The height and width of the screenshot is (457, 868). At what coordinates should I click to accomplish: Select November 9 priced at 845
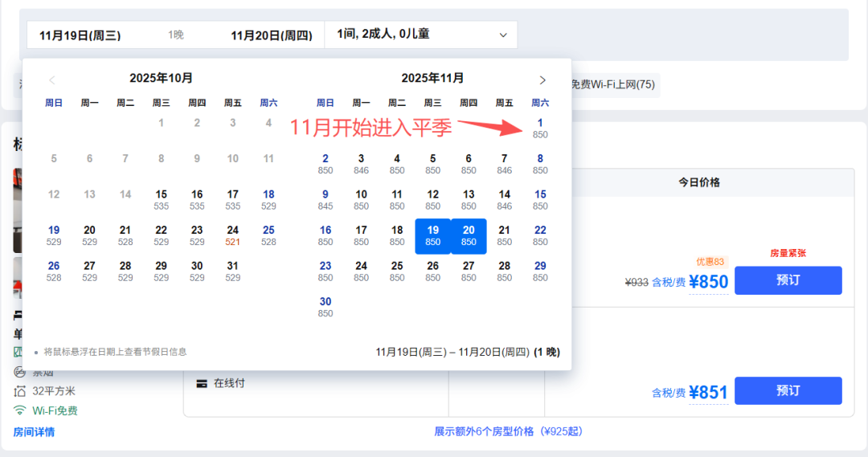tap(325, 200)
